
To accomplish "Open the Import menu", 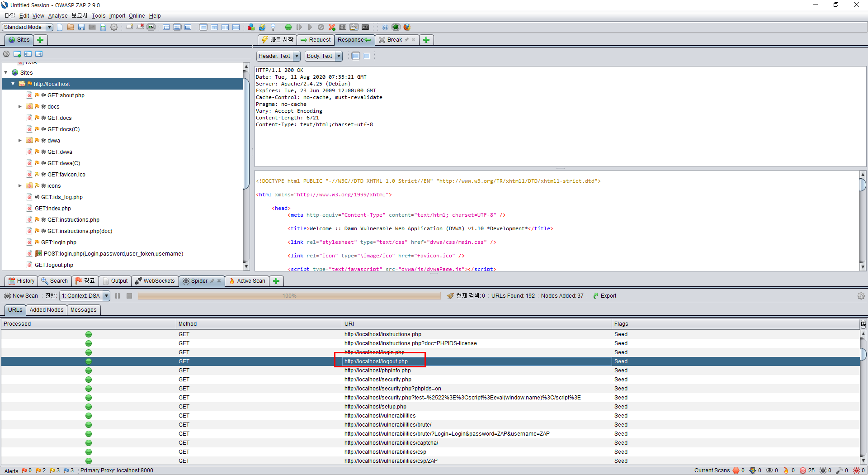I will coord(117,16).
